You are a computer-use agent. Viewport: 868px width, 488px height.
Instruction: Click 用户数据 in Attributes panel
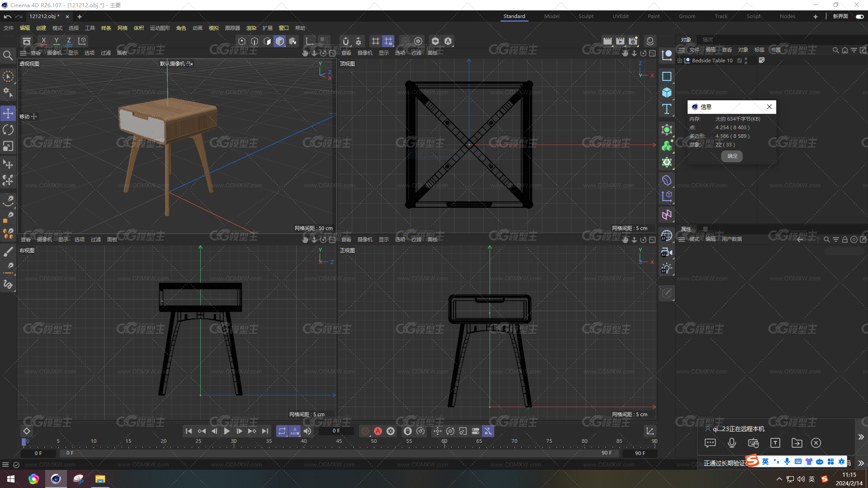point(731,239)
